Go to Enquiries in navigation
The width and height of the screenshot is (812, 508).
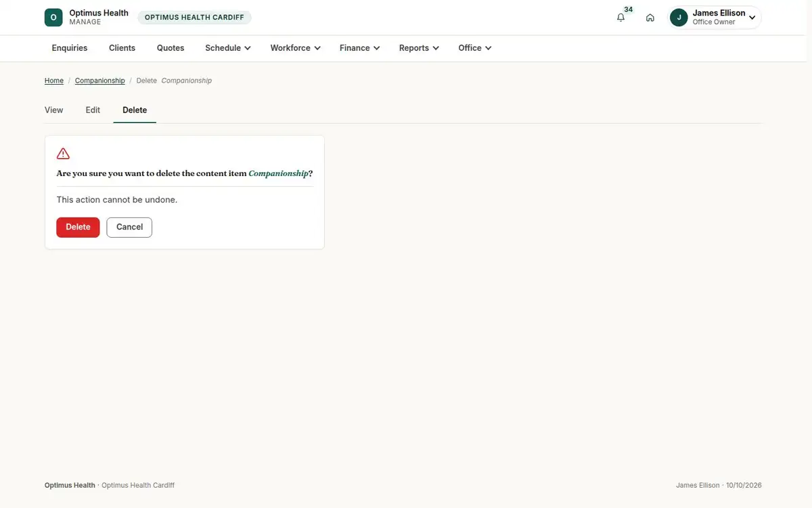(70, 48)
